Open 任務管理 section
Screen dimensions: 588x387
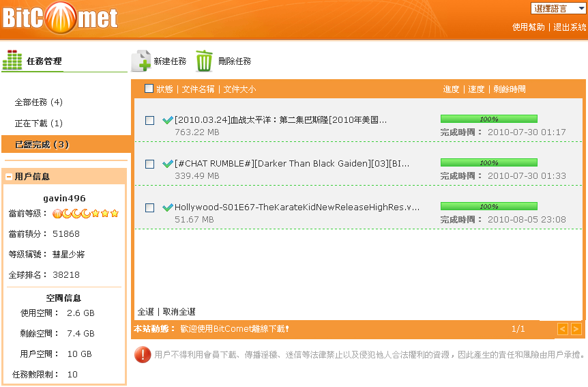tap(44, 61)
